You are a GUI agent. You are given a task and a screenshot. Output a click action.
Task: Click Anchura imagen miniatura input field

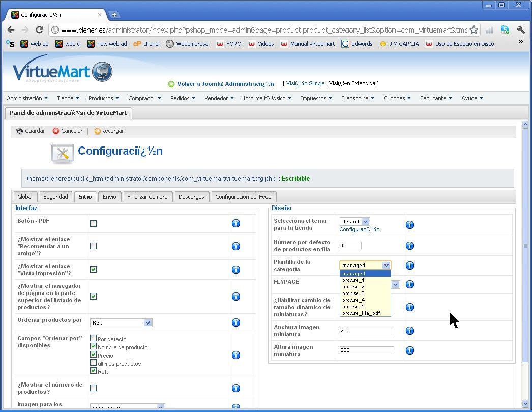tap(367, 330)
